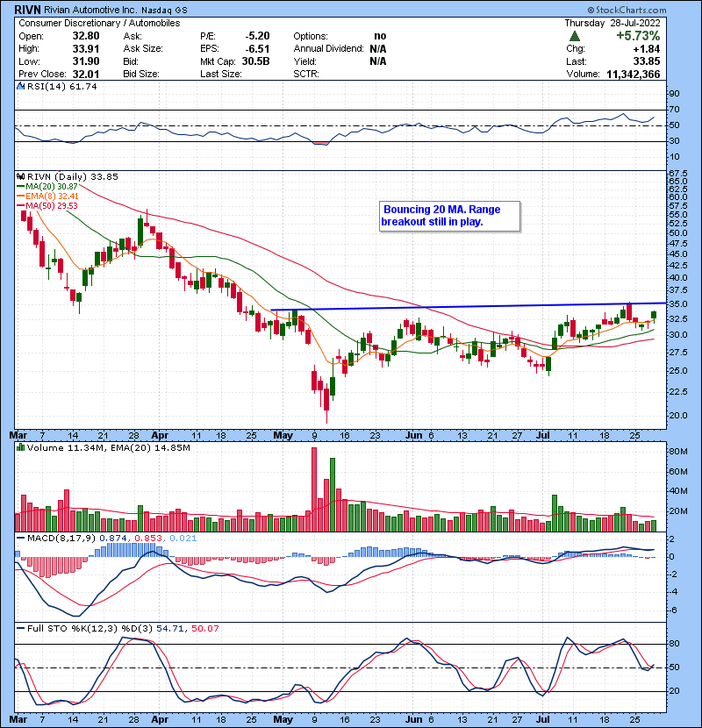This screenshot has width=702, height=728.
Task: Click the Bid Size: label
Action: 141,74
